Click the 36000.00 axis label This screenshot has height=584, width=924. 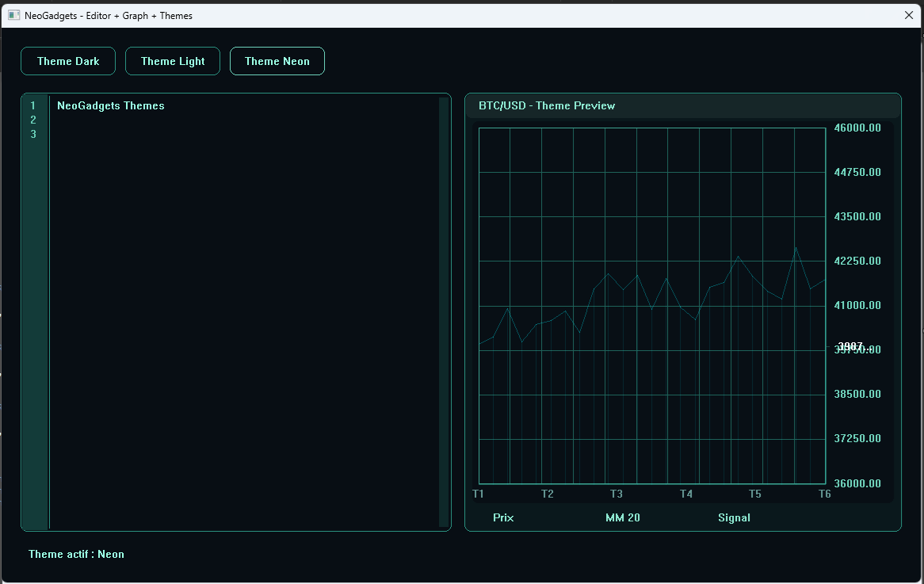pos(857,484)
